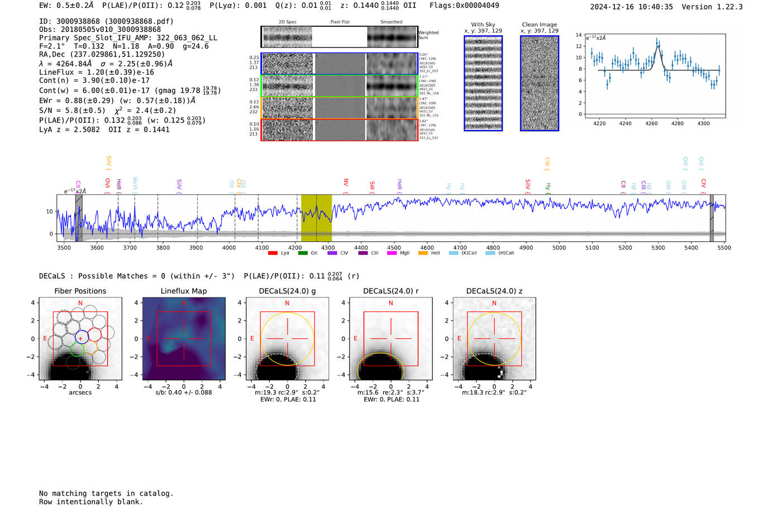
Task: Click the ID 3000938868 text line
Action: (x=106, y=21)
